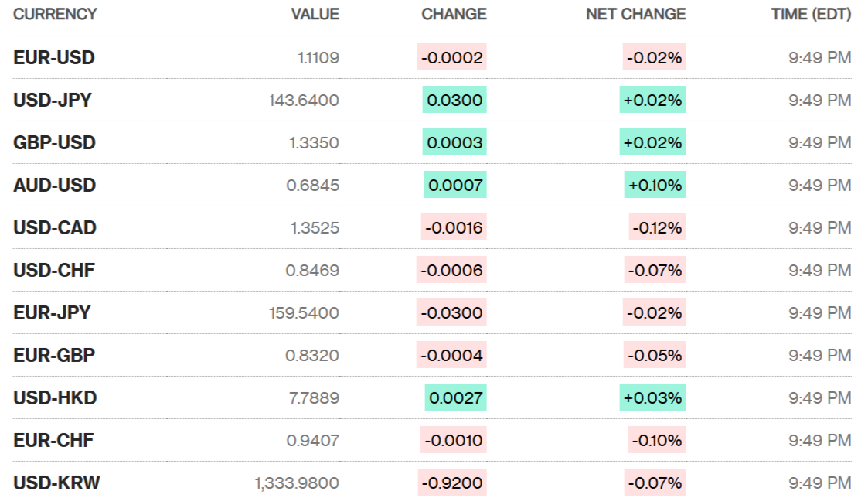Click the green +0.10% AUD-USD net change
The image size is (868, 498).
pos(654,186)
